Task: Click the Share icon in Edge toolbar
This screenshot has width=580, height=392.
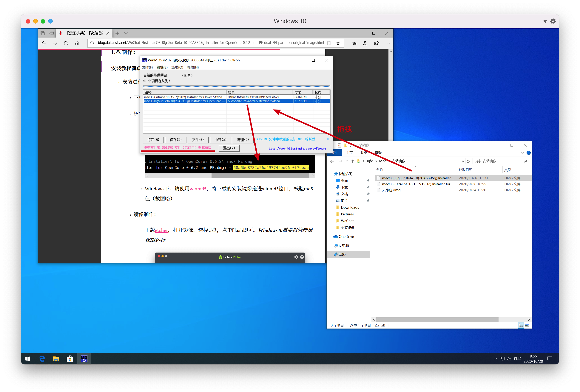Action: click(x=376, y=43)
